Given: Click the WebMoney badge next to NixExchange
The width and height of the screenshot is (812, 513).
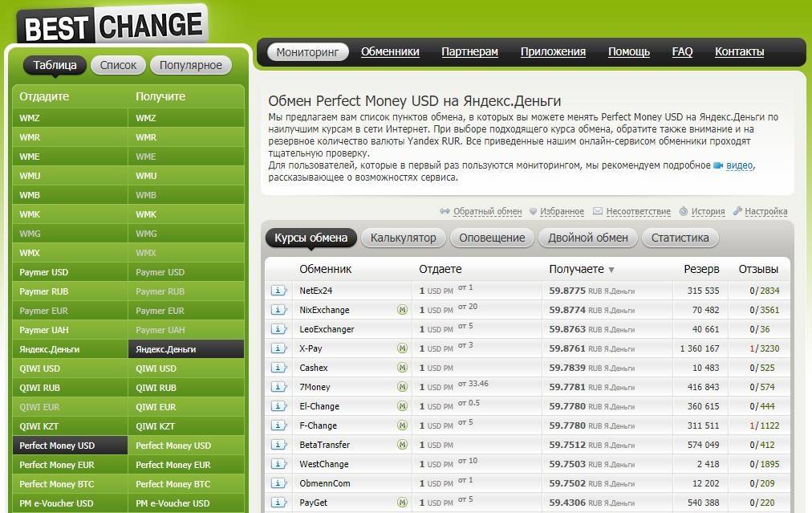Looking at the screenshot, I should point(402,310).
